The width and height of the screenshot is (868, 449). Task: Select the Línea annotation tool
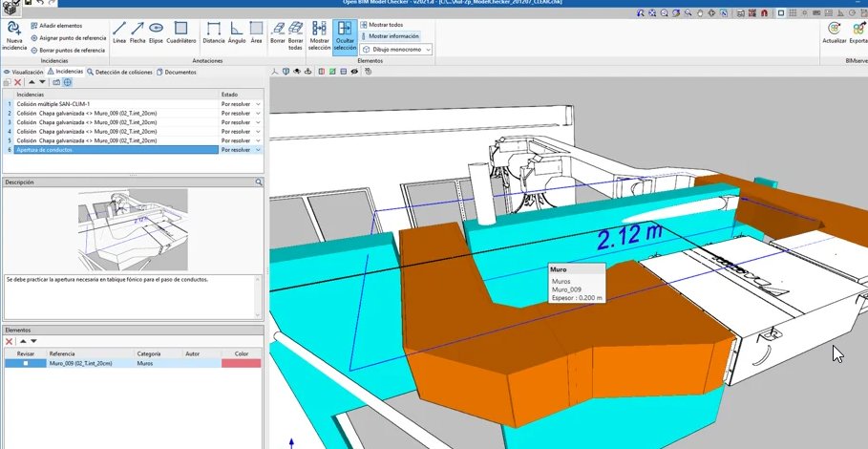coord(119,32)
